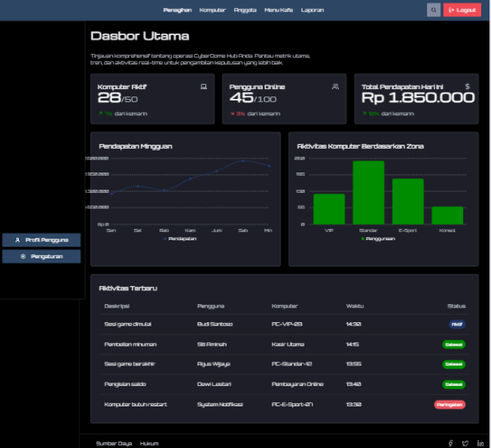Open the Twitter link in footer
491x448 pixels.
[465, 442]
